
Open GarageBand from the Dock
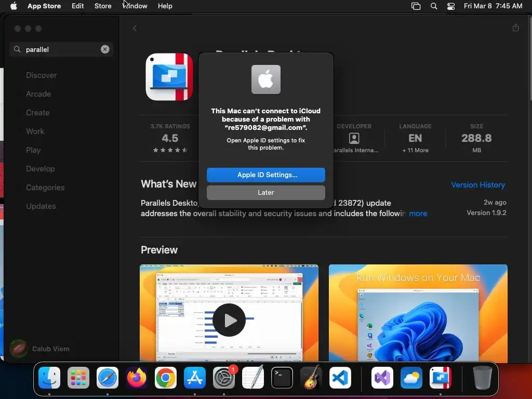point(311,378)
